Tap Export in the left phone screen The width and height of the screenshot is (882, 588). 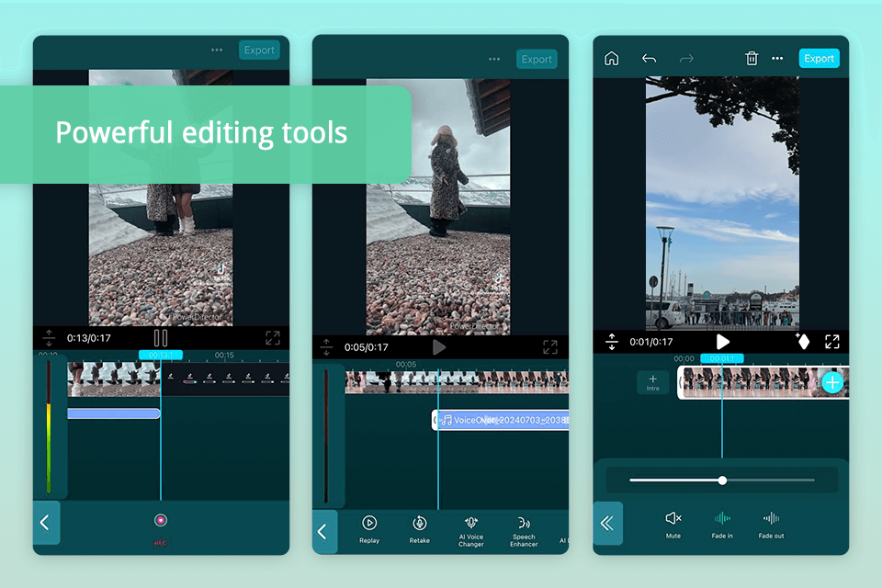tap(259, 51)
